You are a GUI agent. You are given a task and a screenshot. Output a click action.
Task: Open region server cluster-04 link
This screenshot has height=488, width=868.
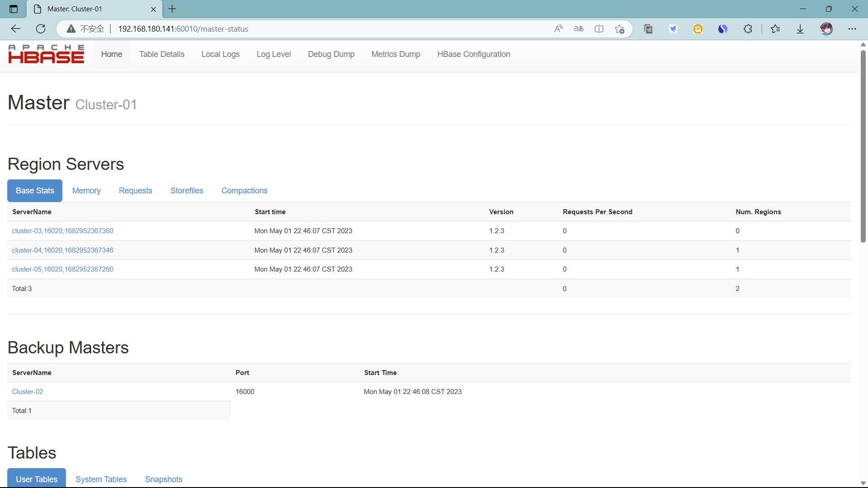click(62, 250)
